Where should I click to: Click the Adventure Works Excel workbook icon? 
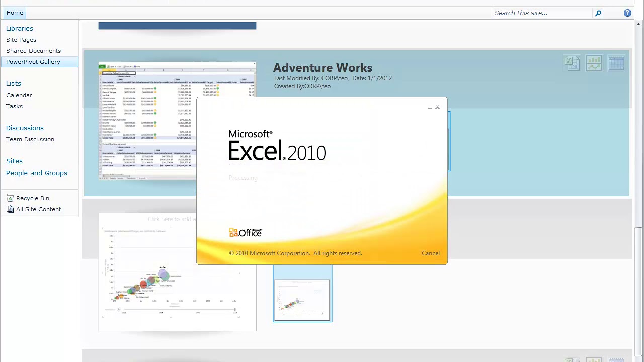[x=572, y=63]
